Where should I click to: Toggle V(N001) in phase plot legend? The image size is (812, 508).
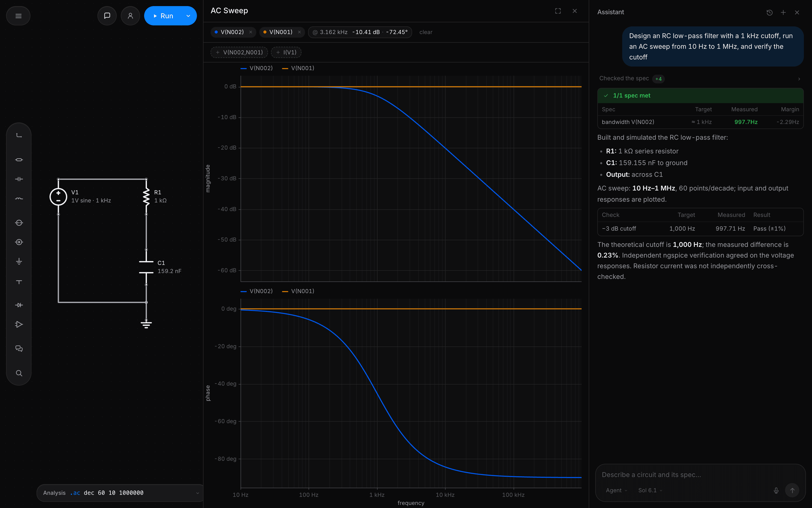[298, 291]
